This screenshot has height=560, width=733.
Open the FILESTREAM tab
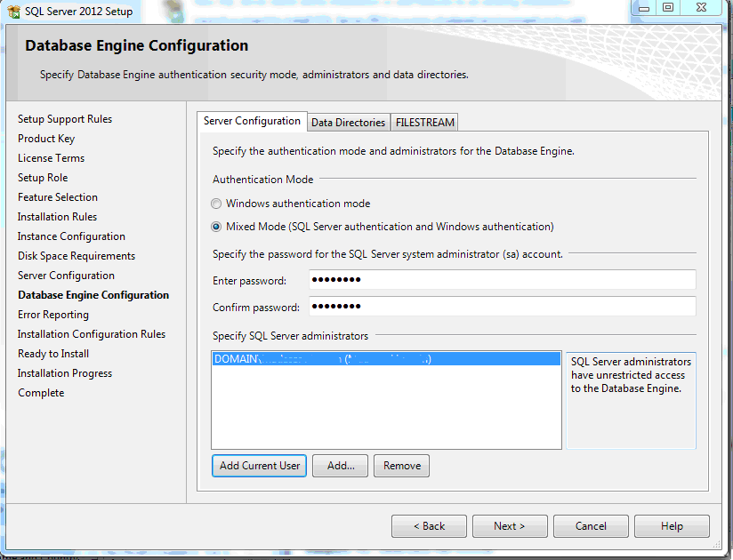[424, 123]
